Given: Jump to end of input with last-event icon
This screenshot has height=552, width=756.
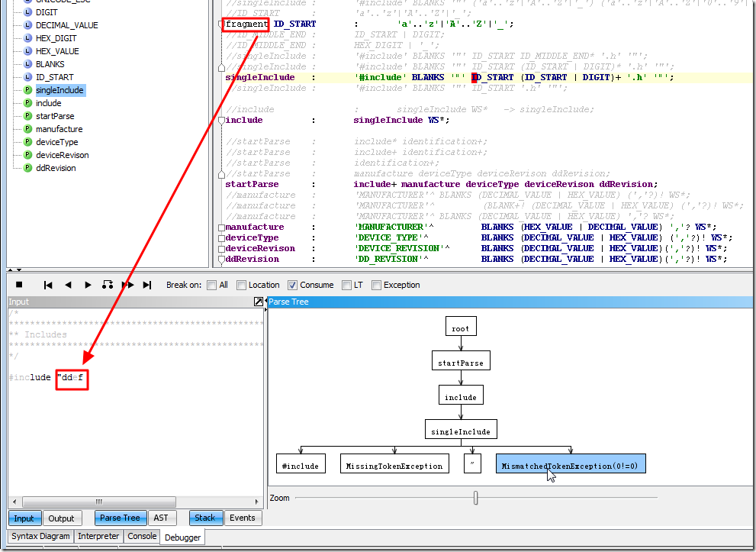Looking at the screenshot, I should click(x=146, y=284).
